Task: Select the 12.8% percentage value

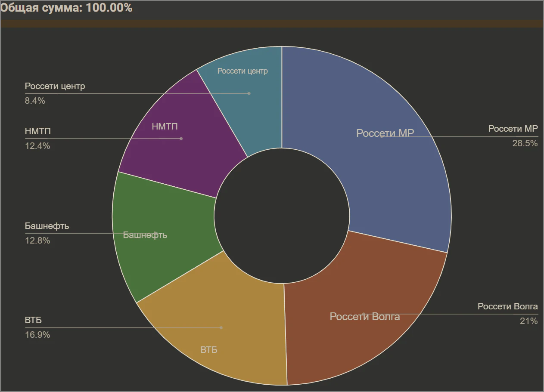Action: click(x=37, y=241)
